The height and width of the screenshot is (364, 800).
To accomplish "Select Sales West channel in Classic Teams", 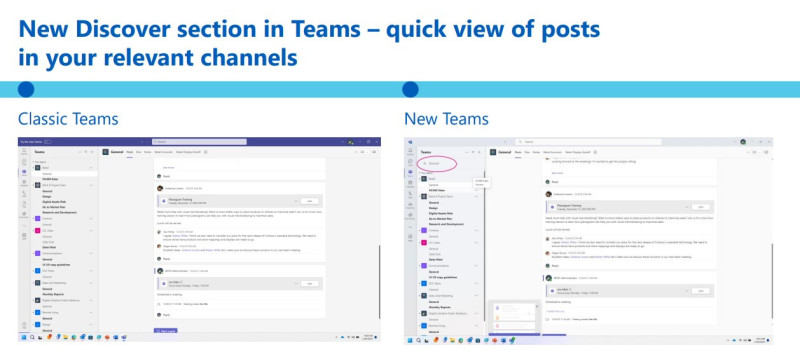I will click(x=49, y=247).
